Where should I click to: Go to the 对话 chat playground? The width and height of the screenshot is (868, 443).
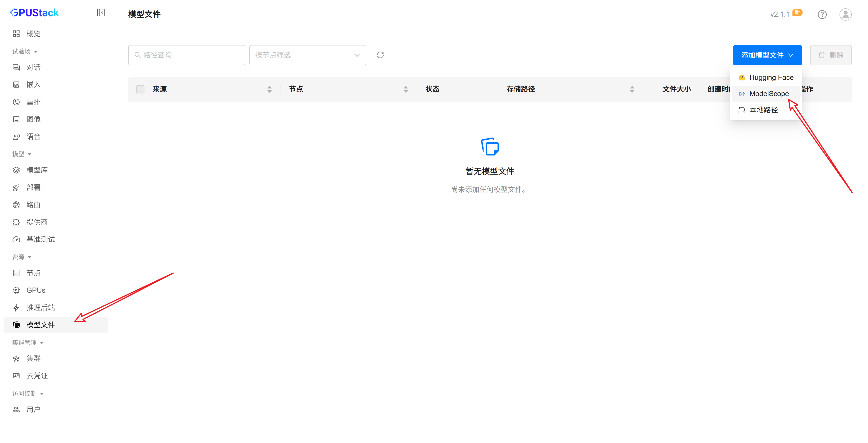[x=56, y=67]
